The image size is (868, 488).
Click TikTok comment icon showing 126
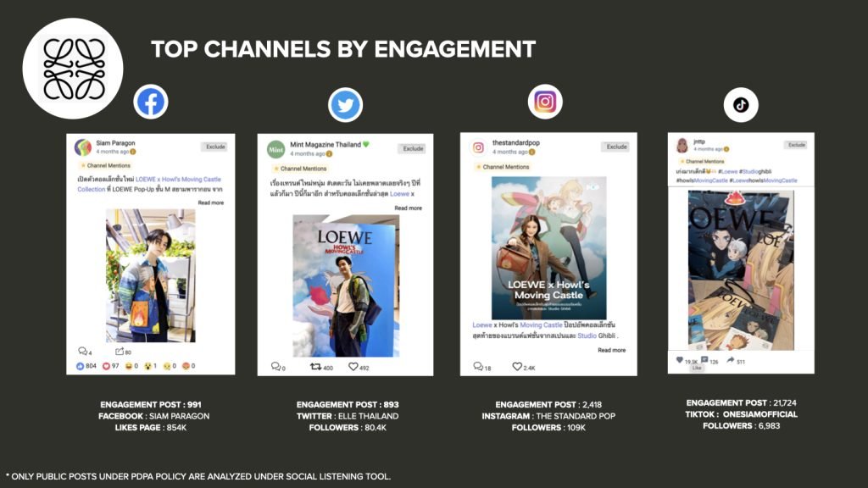click(x=704, y=360)
